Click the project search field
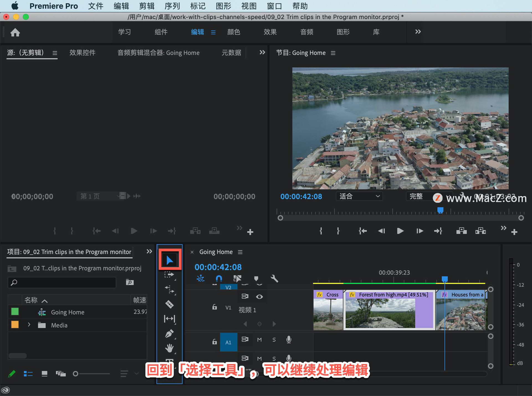 click(62, 282)
